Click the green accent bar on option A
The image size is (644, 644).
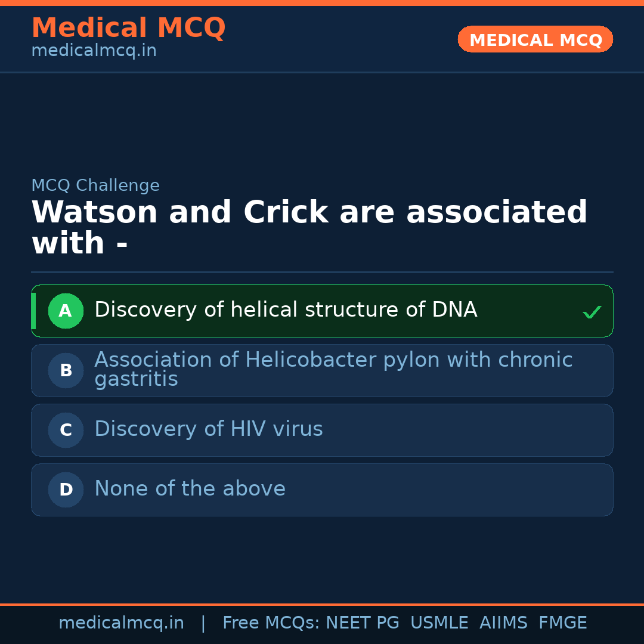(x=33, y=311)
